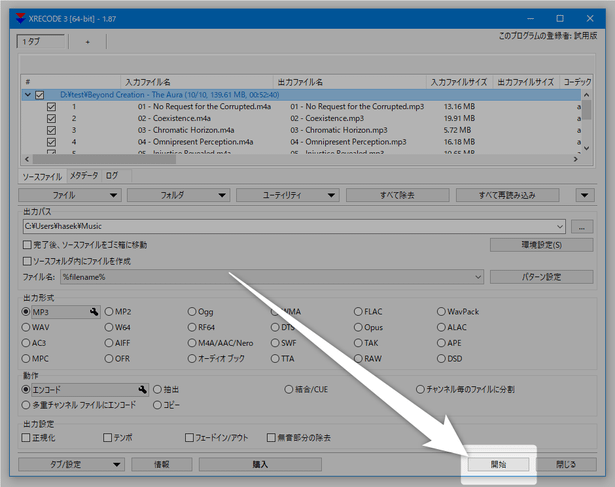This screenshot has height=487, width=615.
Task: Click the すべて除去 remove all button
Action: (397, 195)
